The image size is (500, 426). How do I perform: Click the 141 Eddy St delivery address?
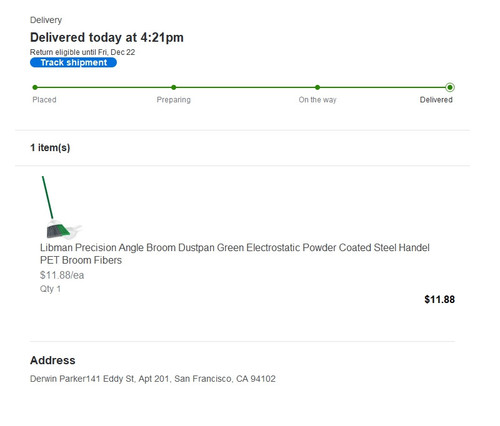(153, 379)
